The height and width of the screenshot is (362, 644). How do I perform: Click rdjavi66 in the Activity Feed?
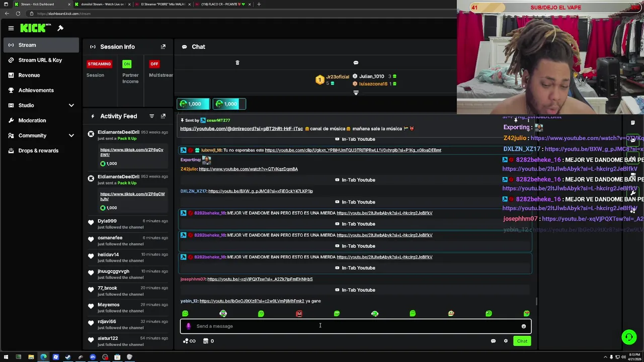pyautogui.click(x=107, y=322)
